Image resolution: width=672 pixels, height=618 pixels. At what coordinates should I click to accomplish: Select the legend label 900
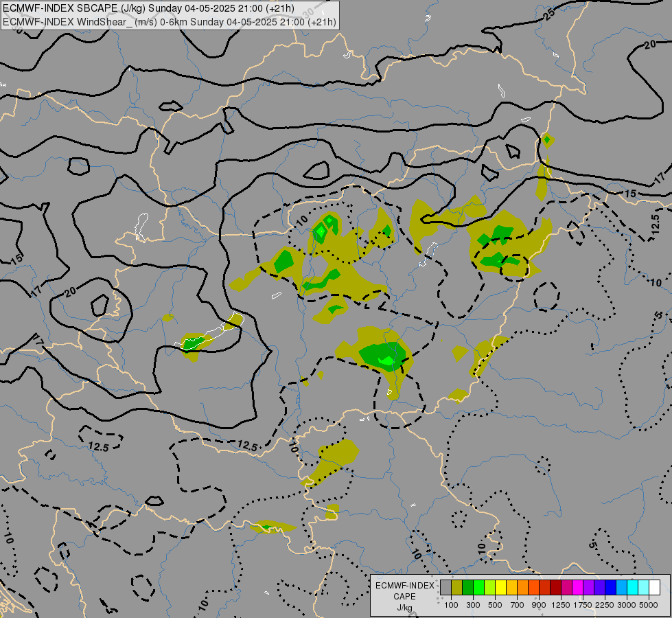pos(539,605)
